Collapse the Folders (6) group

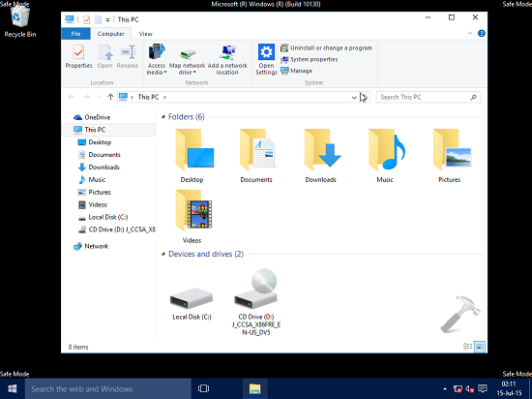pyautogui.click(x=163, y=117)
